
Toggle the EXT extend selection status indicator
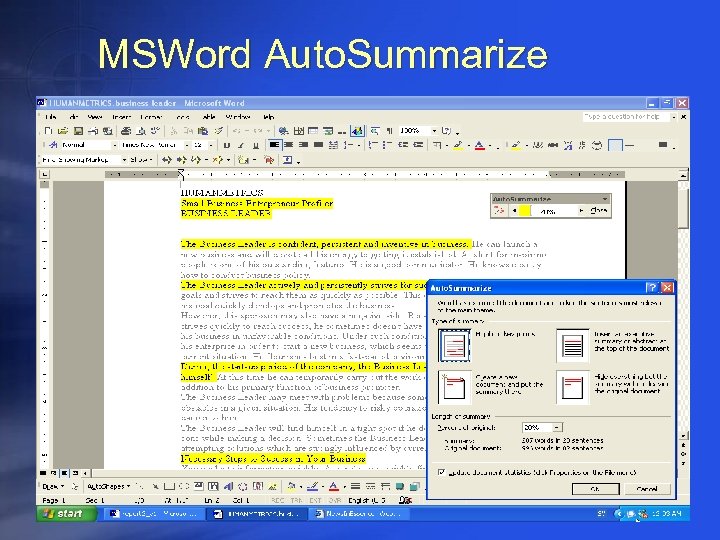click(315, 500)
